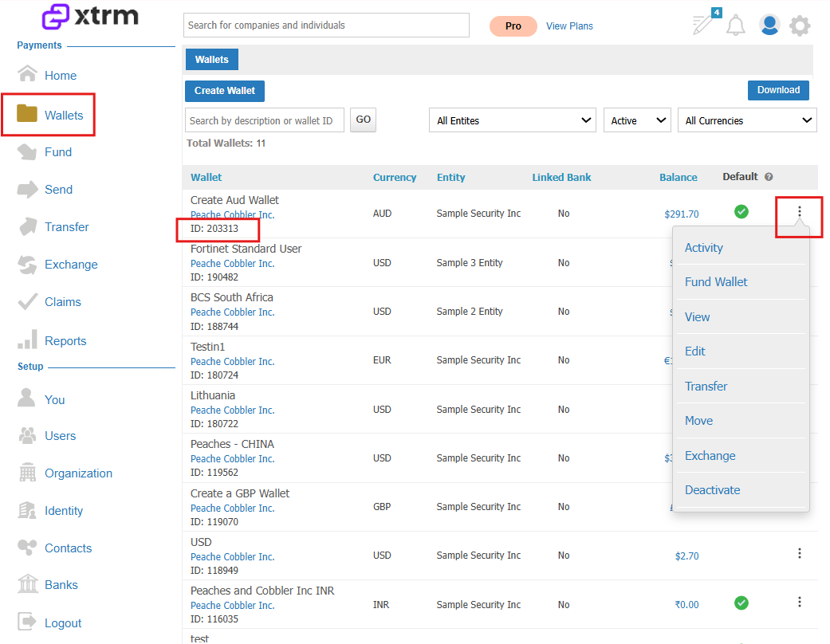
Task: Click 'Create a GBP Wallet' wallet name
Action: 240,493
